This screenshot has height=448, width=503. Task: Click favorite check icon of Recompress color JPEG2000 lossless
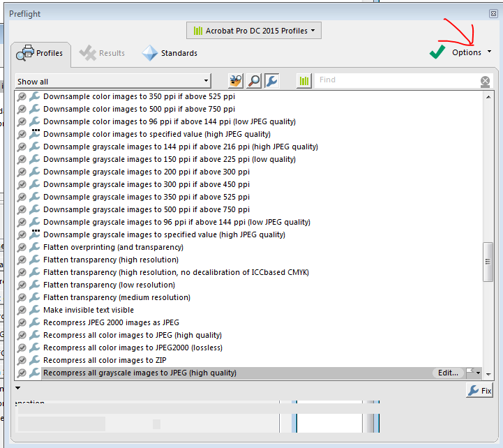(22, 348)
